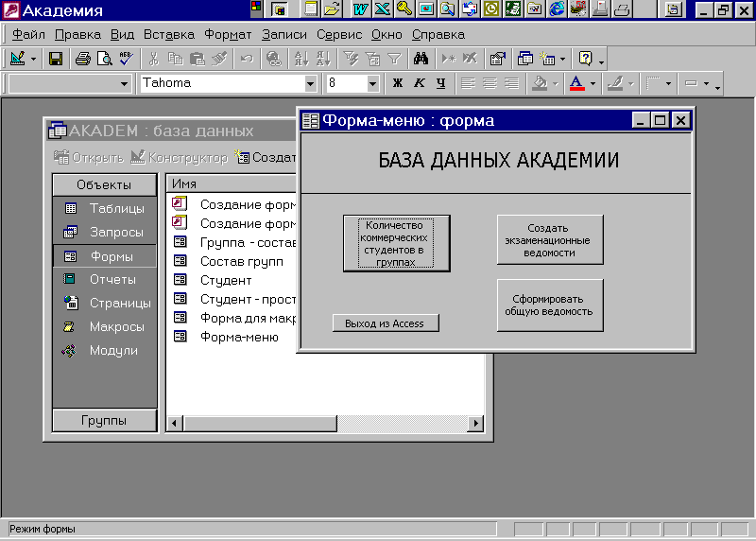Apply the line/border color pen

(x=615, y=83)
